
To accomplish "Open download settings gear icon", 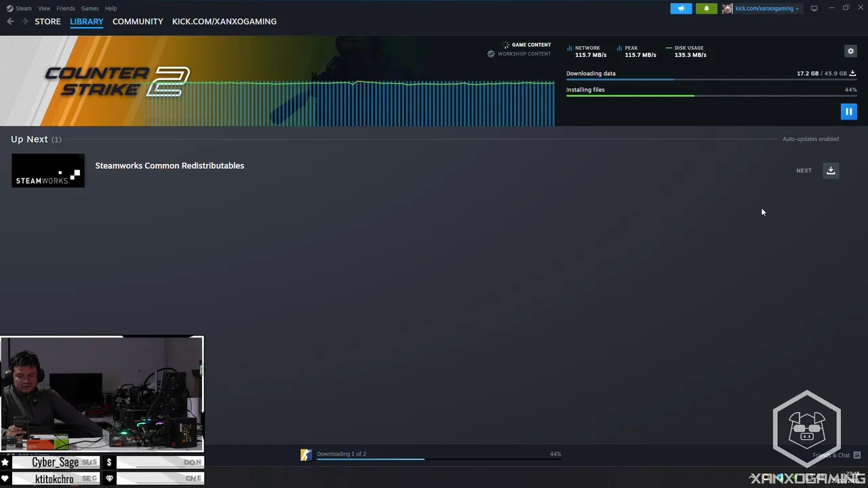I will 850,51.
